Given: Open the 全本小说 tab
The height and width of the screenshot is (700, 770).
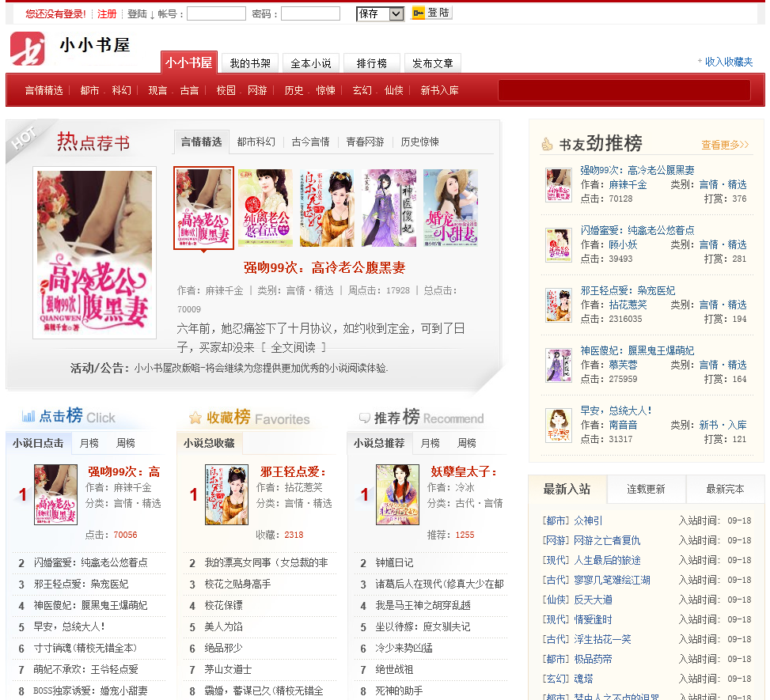Looking at the screenshot, I should pos(311,63).
